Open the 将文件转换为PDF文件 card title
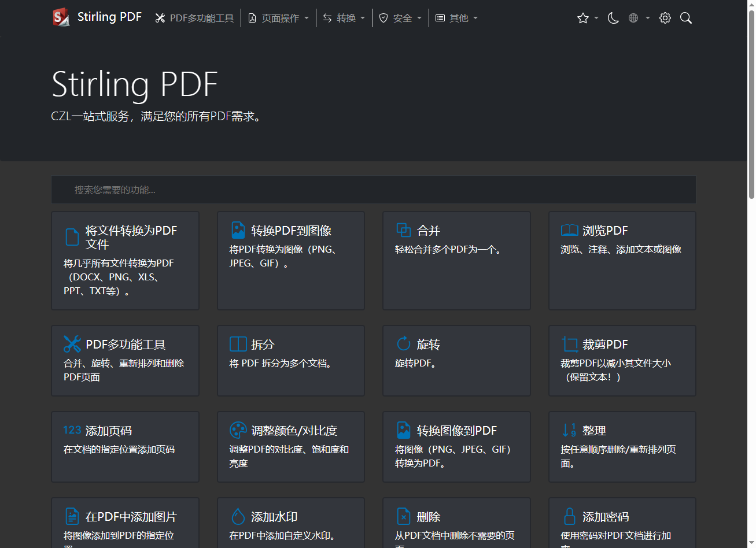This screenshot has width=756, height=548. [x=131, y=237]
